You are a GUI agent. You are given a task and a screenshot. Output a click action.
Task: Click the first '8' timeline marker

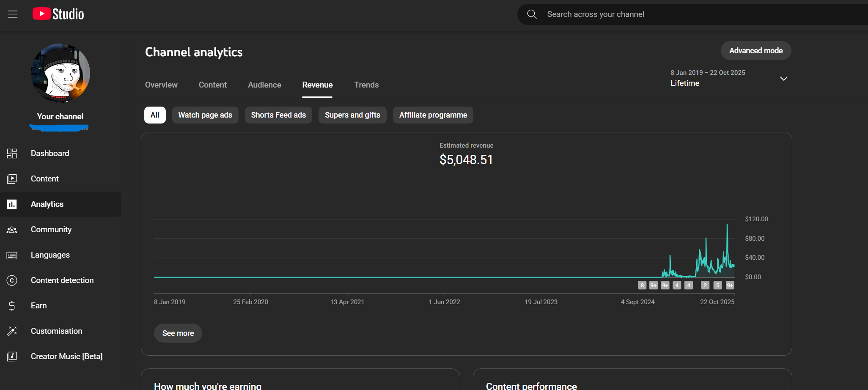tap(642, 286)
